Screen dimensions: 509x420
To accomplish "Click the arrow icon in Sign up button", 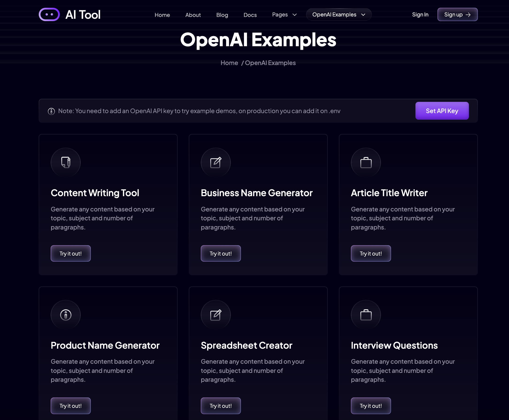I will coord(468,15).
